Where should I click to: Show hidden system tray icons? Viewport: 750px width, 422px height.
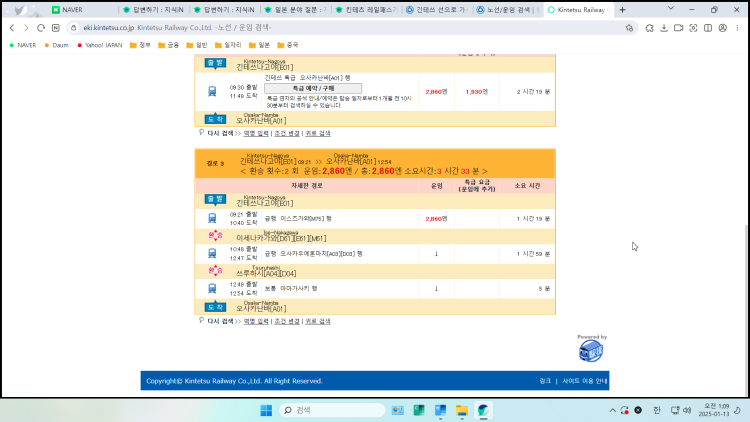coord(612,410)
